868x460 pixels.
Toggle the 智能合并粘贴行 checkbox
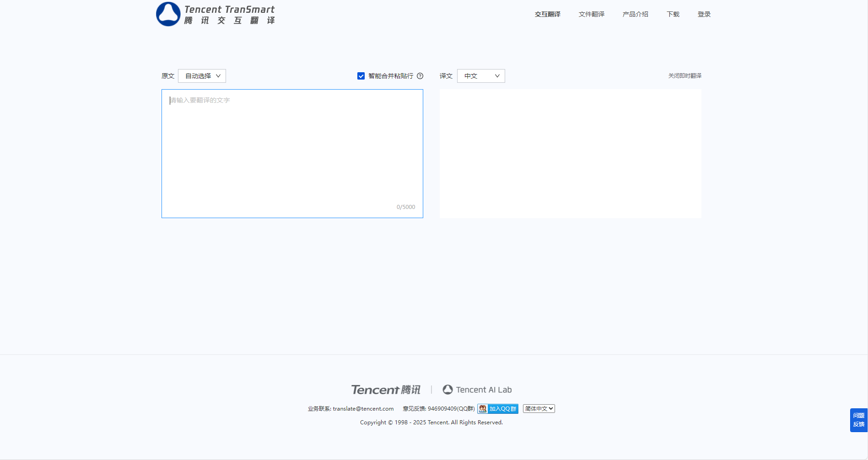(361, 76)
